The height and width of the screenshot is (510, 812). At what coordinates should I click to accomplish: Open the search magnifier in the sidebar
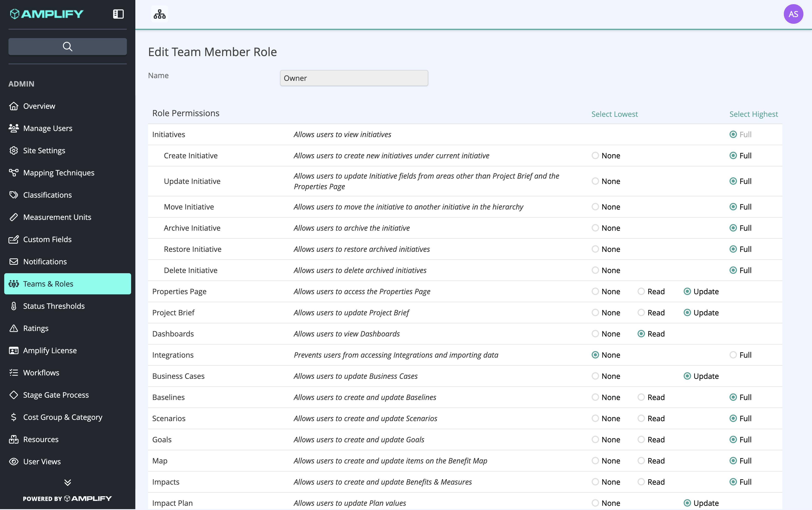(67, 46)
